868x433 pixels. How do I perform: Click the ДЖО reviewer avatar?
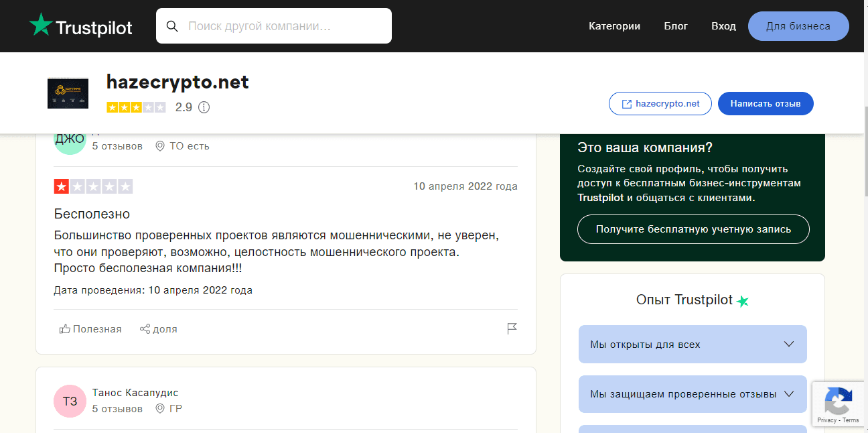(x=70, y=139)
